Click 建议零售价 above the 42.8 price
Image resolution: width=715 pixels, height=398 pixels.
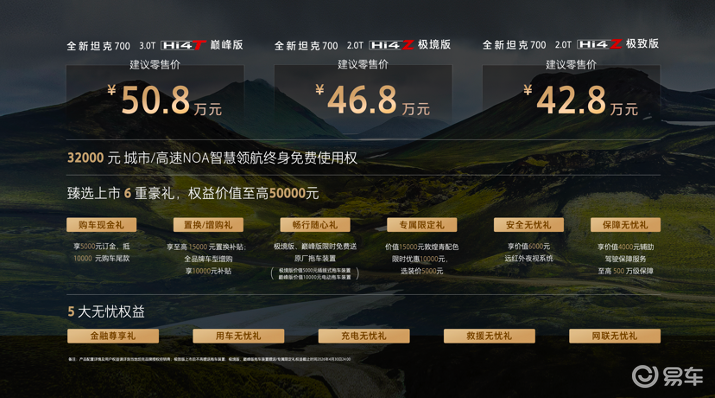[571, 65]
